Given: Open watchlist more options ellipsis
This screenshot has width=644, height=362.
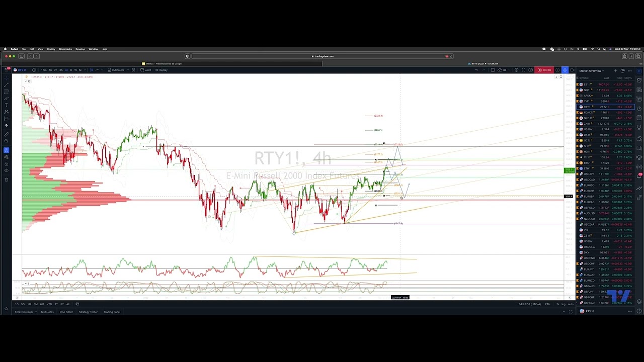Looking at the screenshot, I should pyautogui.click(x=630, y=71).
